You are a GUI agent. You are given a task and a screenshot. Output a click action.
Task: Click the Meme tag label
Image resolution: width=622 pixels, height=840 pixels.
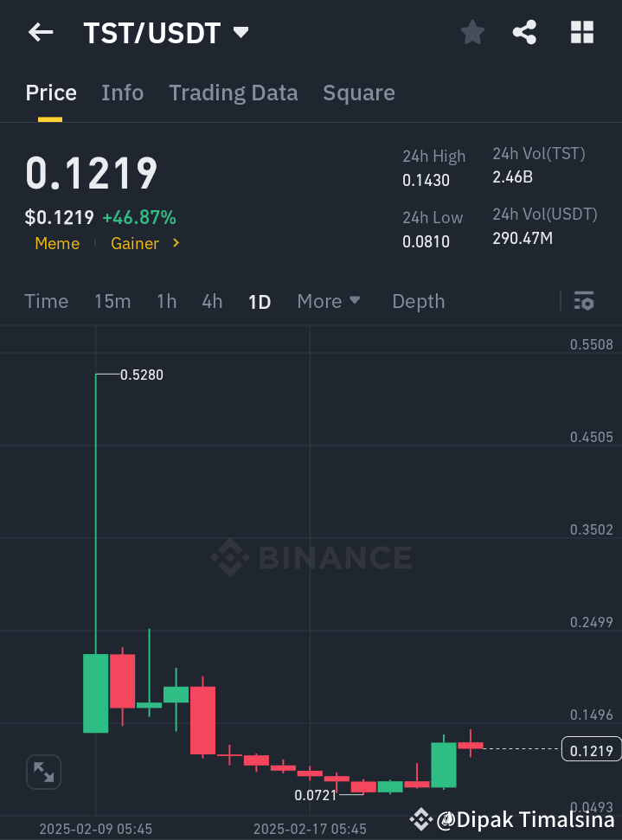click(57, 243)
